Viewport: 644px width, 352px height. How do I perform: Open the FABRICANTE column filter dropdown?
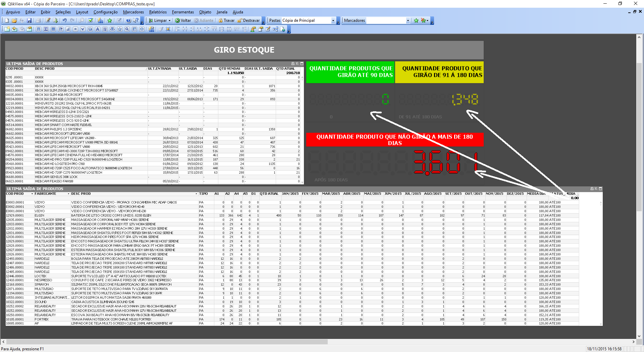[68, 194]
